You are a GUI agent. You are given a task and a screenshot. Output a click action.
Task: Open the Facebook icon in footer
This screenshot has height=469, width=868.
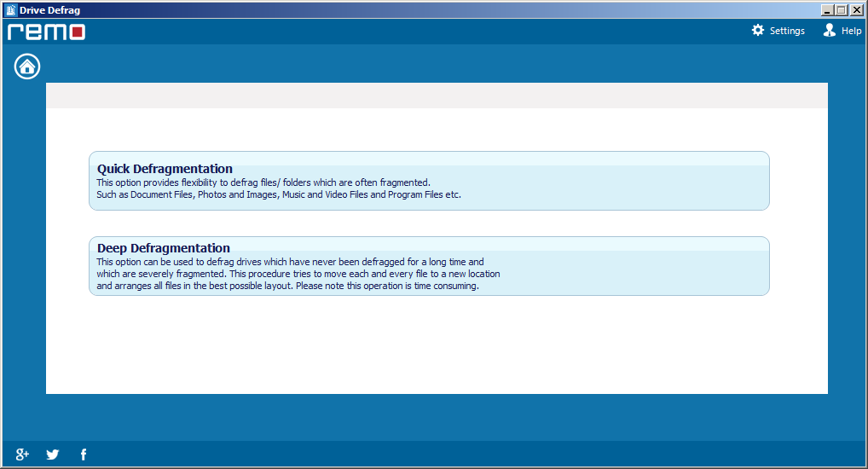click(x=84, y=455)
